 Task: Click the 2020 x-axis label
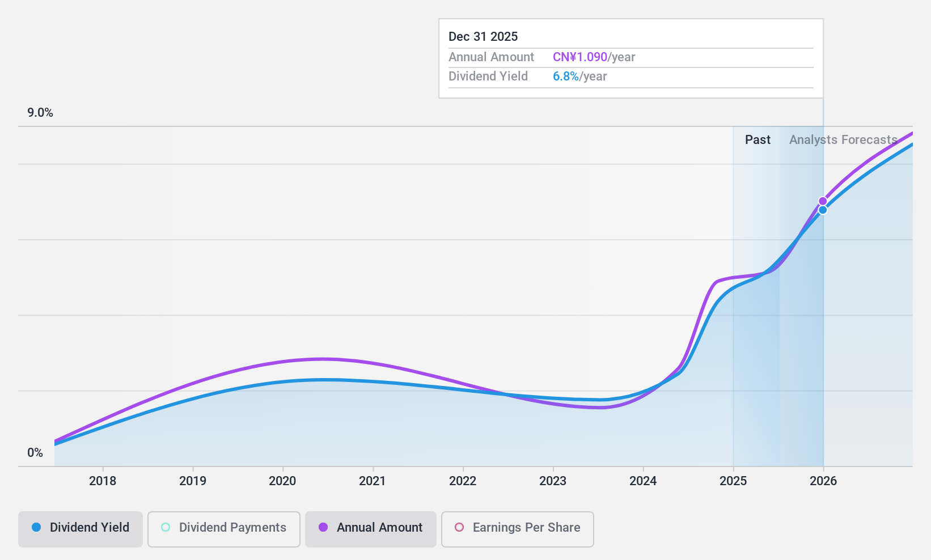tap(282, 481)
